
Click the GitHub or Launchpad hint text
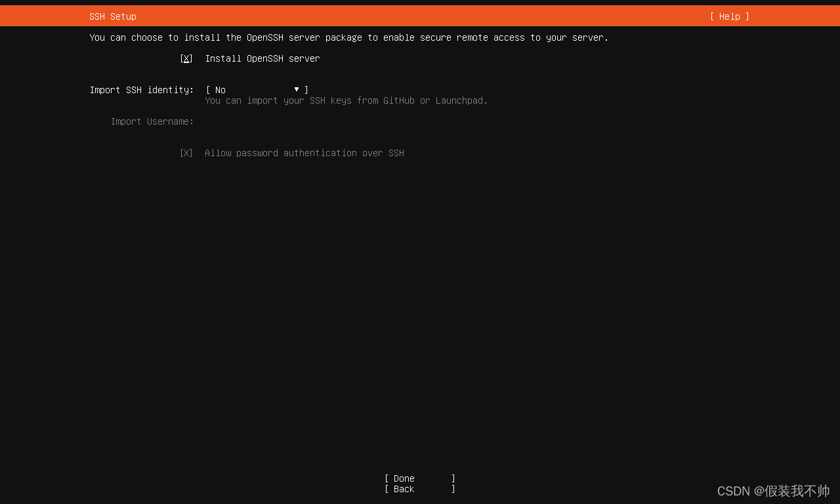coord(346,100)
